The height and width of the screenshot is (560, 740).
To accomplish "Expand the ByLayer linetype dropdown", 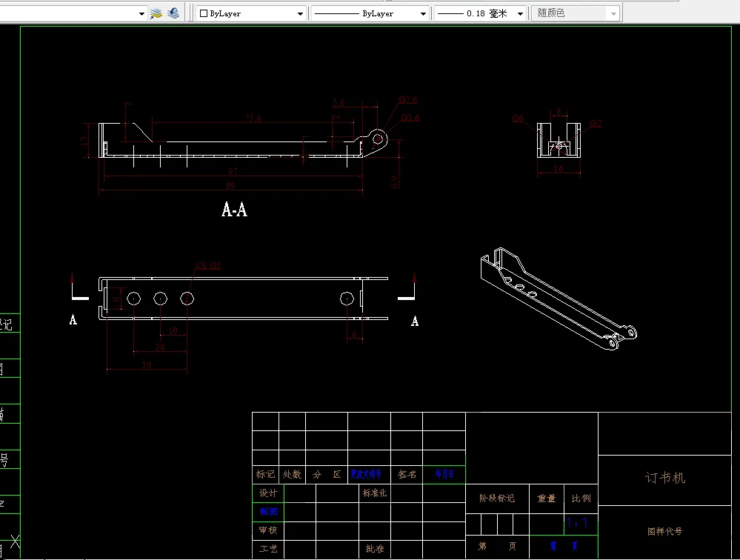I will [x=423, y=13].
